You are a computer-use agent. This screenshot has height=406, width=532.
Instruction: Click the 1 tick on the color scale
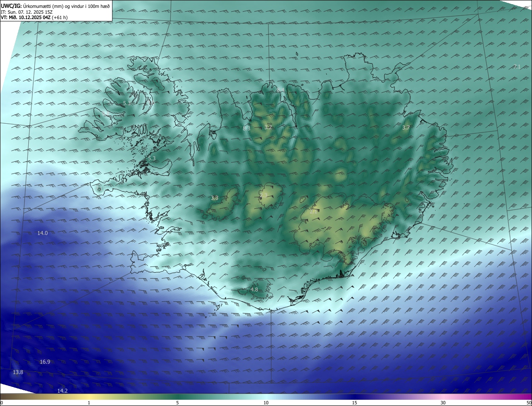pos(89,403)
